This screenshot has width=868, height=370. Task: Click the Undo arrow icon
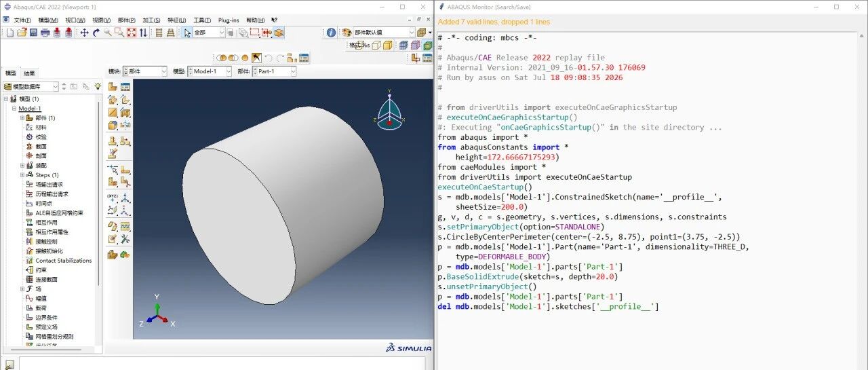(x=269, y=58)
